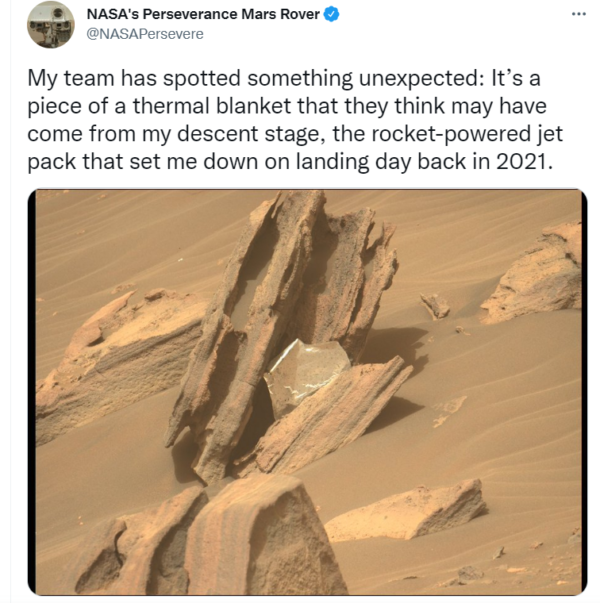Open the @NASAPersevere handle link
Viewport: 600px width, 603px height.
(x=145, y=34)
